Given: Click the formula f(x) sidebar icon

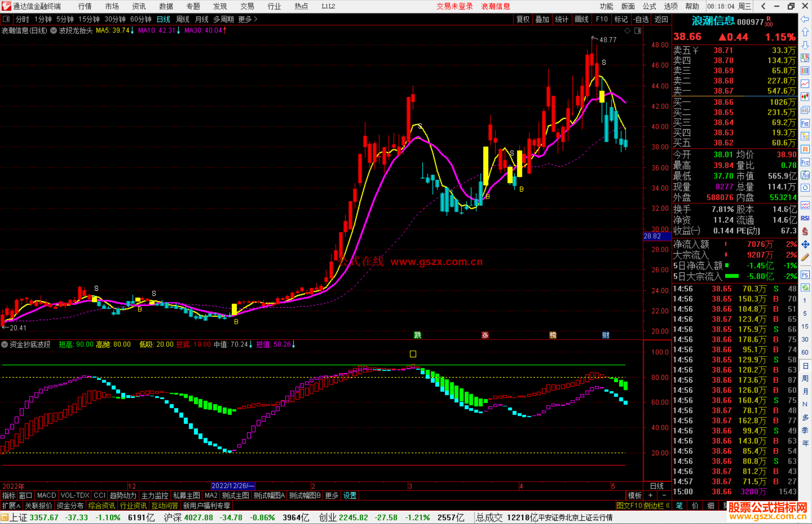Looking at the screenshot, I should click(805, 175).
